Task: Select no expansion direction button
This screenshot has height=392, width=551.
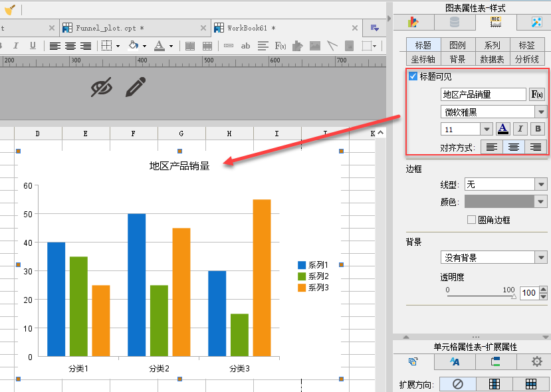Action: (x=457, y=383)
